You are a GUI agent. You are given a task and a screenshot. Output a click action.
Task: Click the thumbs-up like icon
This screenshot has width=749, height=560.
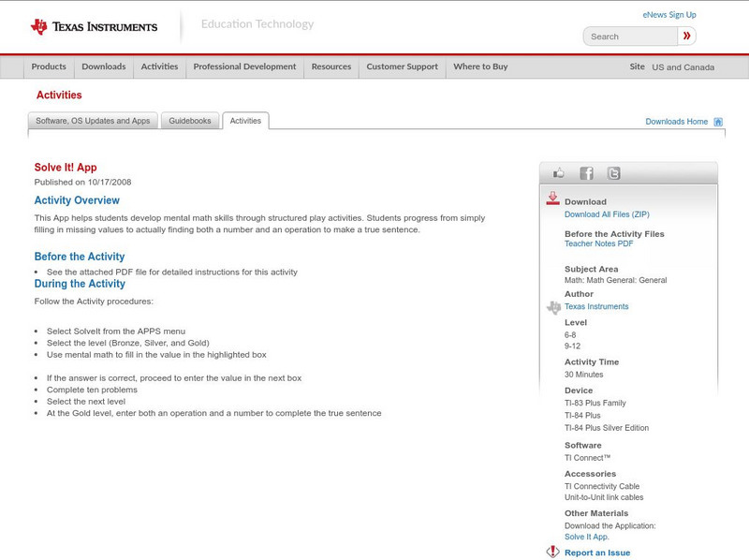tap(558, 173)
